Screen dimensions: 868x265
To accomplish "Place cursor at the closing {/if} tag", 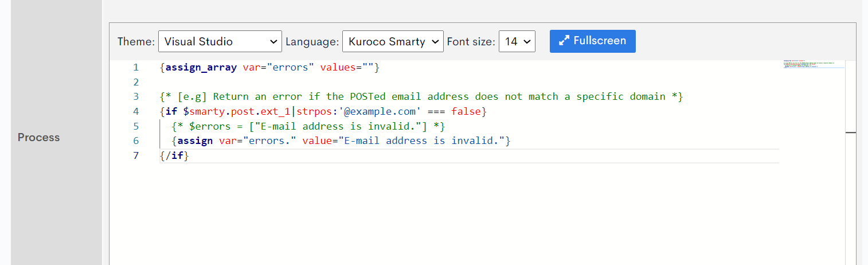I will tap(174, 155).
